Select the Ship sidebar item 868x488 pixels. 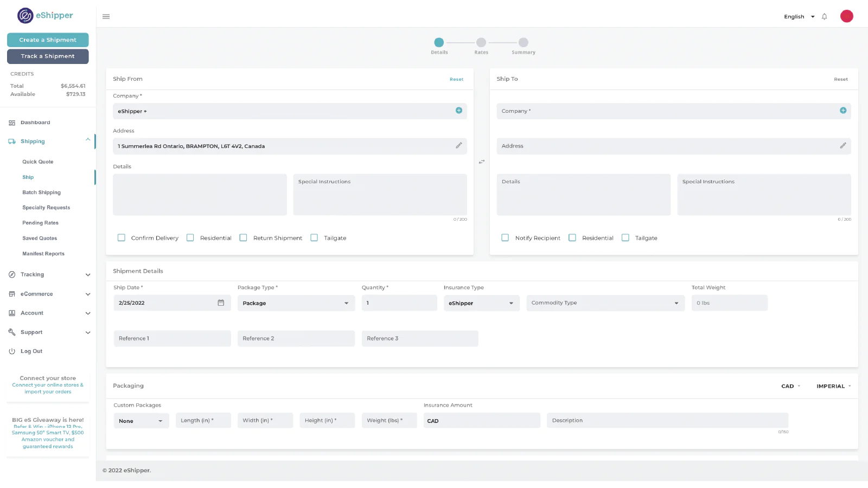coord(28,177)
